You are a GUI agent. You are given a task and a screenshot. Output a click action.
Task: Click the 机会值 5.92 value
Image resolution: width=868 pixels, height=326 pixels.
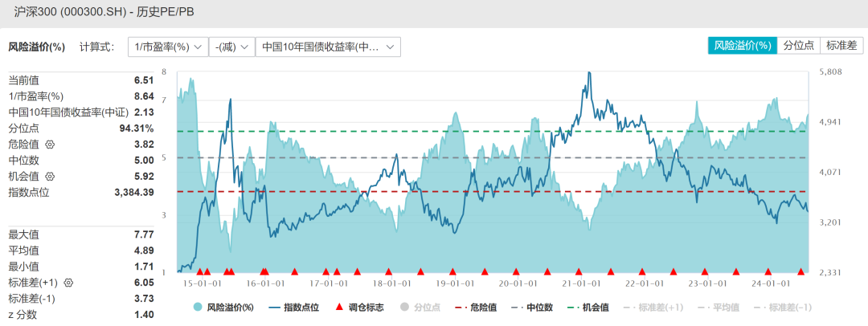[x=143, y=177]
